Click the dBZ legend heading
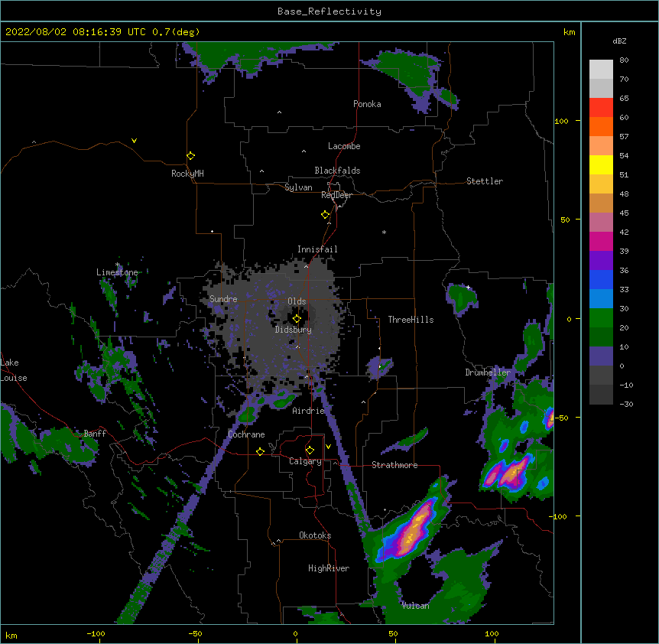The width and height of the screenshot is (659, 644). point(619,41)
